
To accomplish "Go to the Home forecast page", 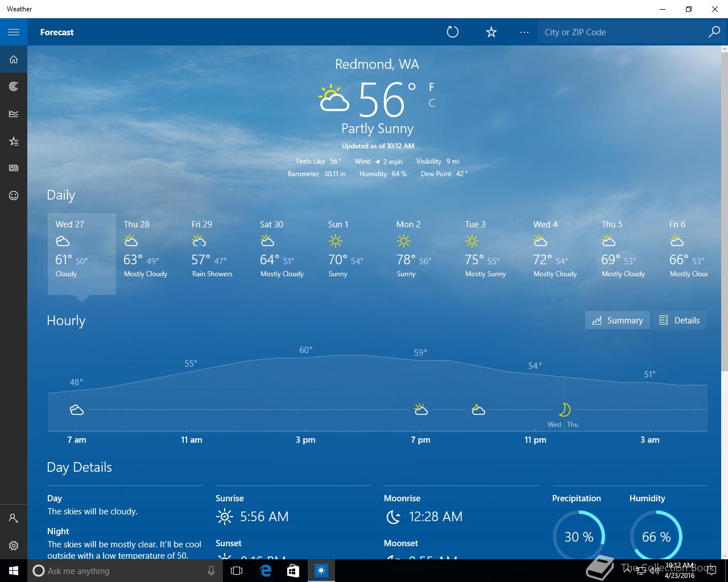I will click(14, 59).
